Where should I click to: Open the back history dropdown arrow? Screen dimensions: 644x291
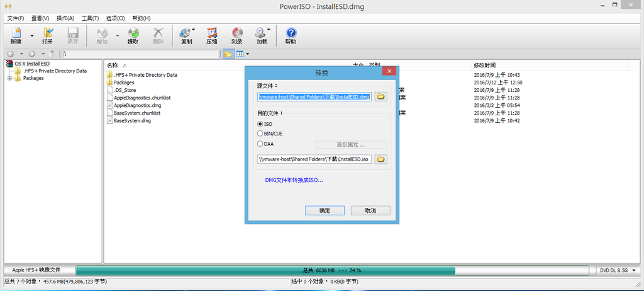pos(21,54)
